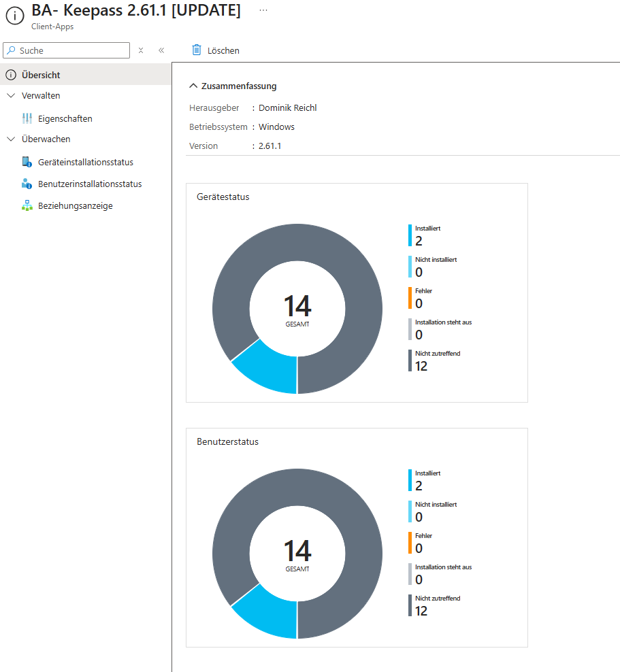Image resolution: width=620 pixels, height=672 pixels.
Task: Click the Übersicht info icon in sidebar
Action: click(11, 75)
